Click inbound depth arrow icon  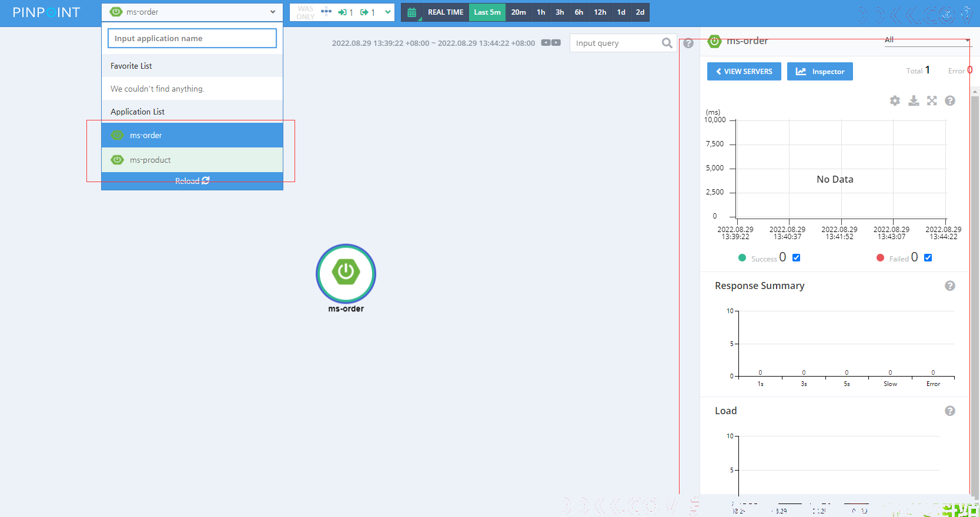(x=342, y=12)
